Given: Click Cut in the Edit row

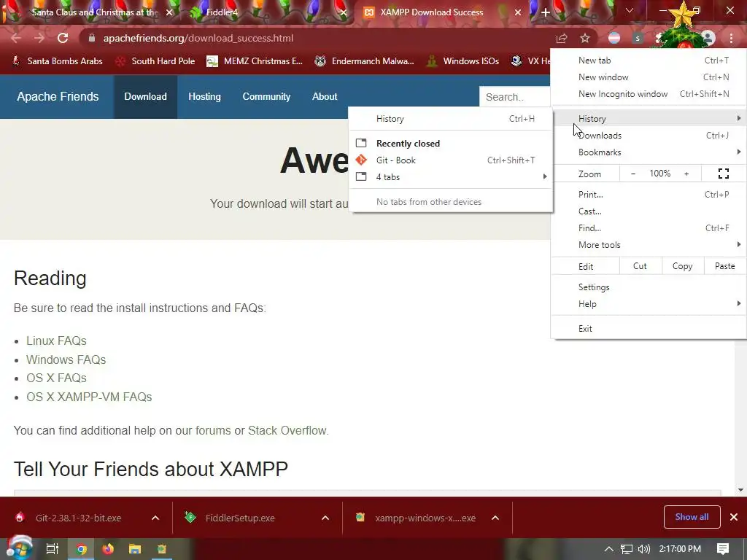Looking at the screenshot, I should pos(640,266).
